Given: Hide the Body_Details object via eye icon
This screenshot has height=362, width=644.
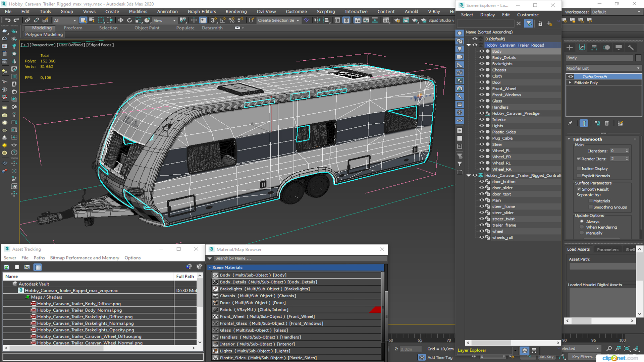Looking at the screenshot, I should 482,58.
